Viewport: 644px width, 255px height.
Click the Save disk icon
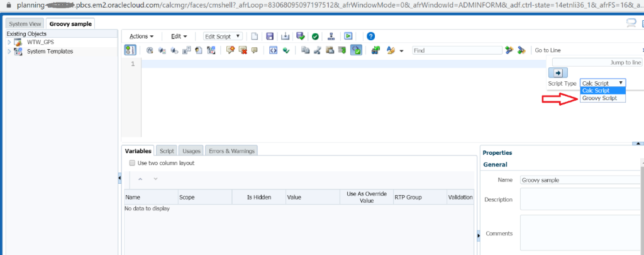click(270, 37)
